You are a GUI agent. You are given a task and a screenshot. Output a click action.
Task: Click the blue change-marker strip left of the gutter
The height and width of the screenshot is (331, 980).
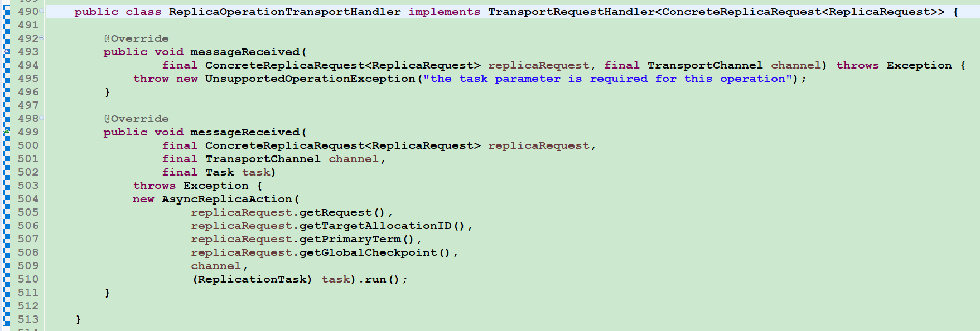[7, 167]
